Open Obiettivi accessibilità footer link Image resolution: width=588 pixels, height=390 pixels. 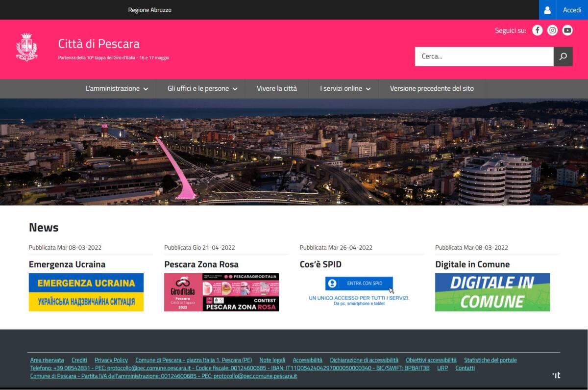[x=431, y=360]
